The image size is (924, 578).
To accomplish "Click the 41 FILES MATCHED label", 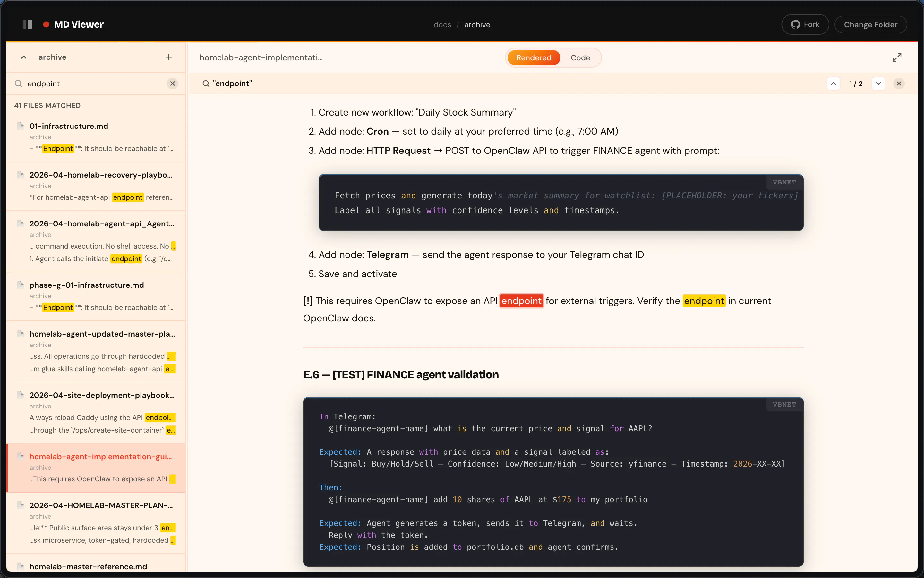I will [x=47, y=106].
